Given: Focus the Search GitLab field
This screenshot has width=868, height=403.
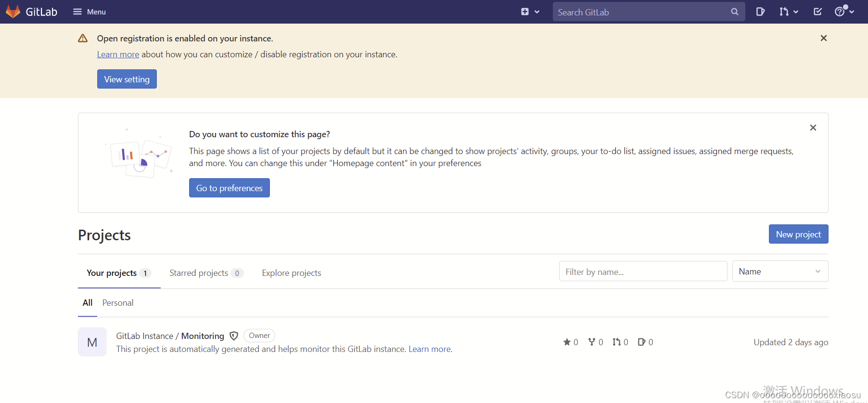Looking at the screenshot, I should (x=649, y=12).
